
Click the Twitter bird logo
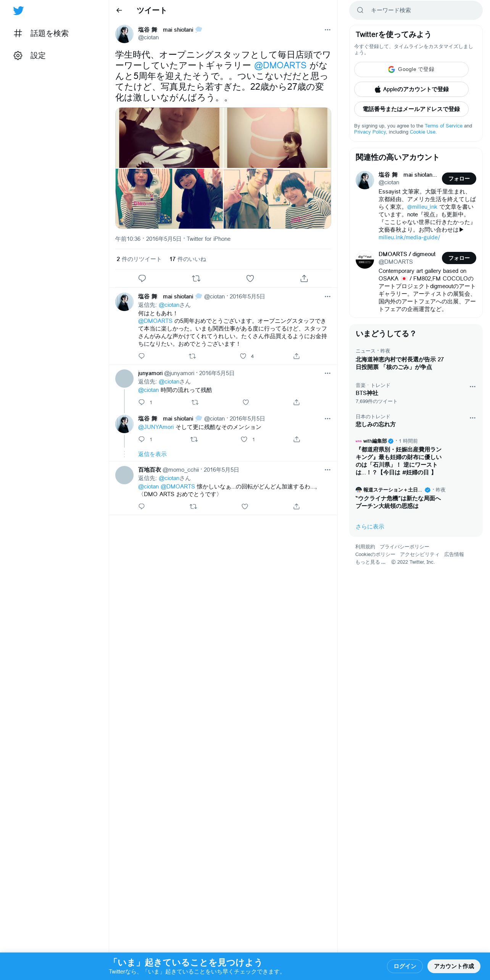pos(18,11)
